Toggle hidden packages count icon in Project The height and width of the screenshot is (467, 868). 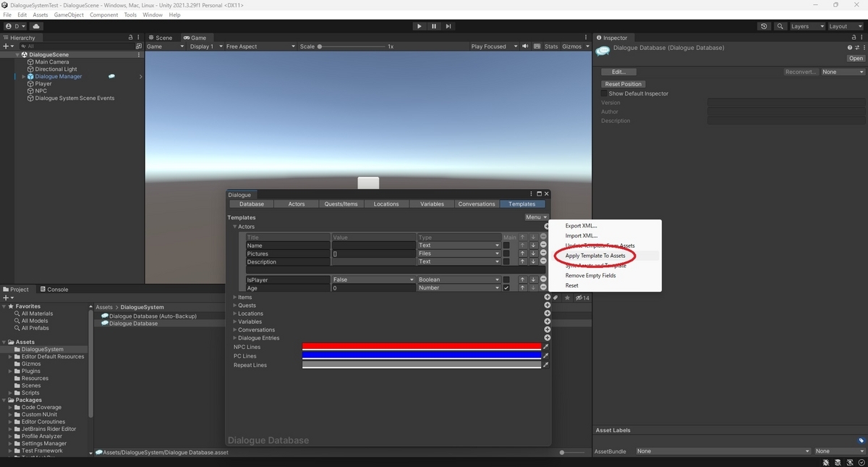pyautogui.click(x=582, y=298)
